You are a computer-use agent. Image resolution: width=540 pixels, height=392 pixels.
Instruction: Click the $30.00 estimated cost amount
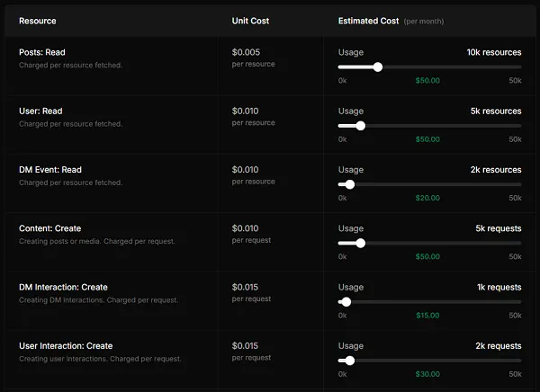(x=427, y=374)
